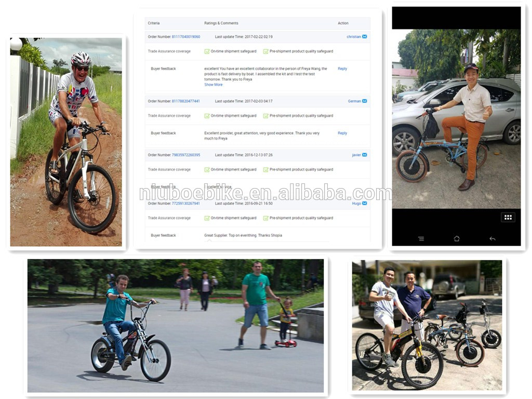Click Reply on German's buyer feedback

tap(342, 133)
